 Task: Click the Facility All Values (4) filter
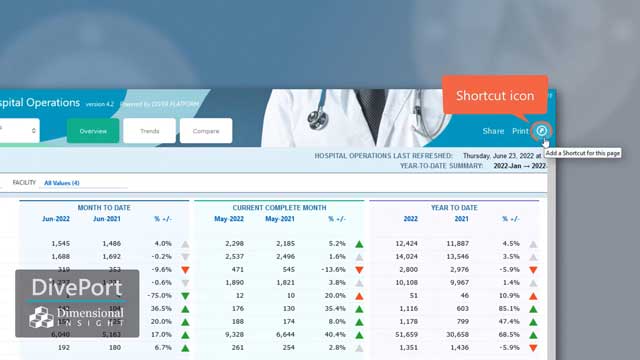tap(62, 183)
